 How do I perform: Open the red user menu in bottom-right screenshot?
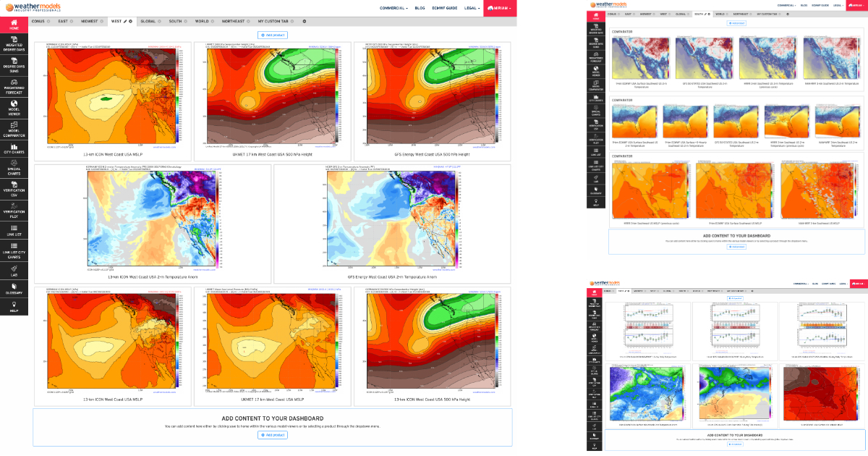point(859,284)
